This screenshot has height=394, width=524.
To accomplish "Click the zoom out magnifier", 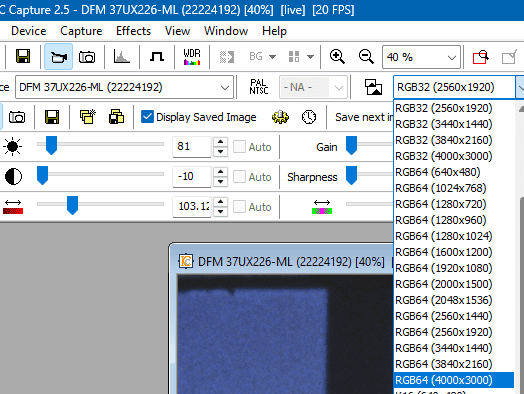I will pyautogui.click(x=366, y=56).
